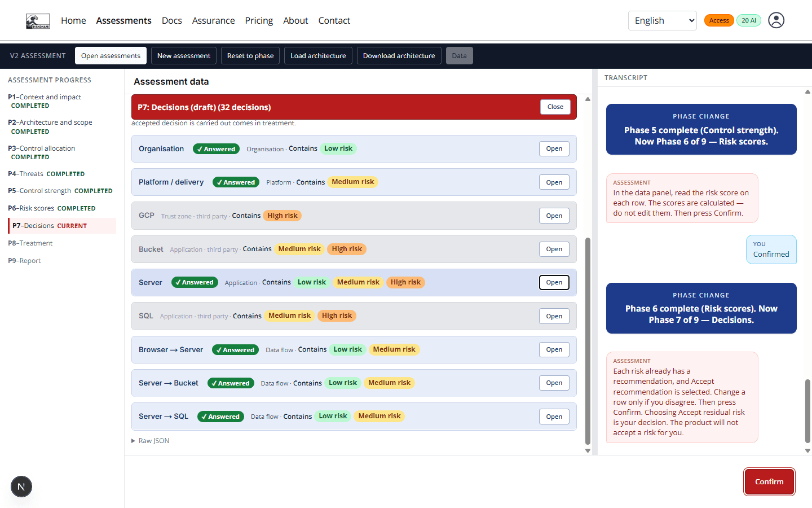The width and height of the screenshot is (812, 508).
Task: Select P2–Architecture and scope phase
Action: [62, 127]
